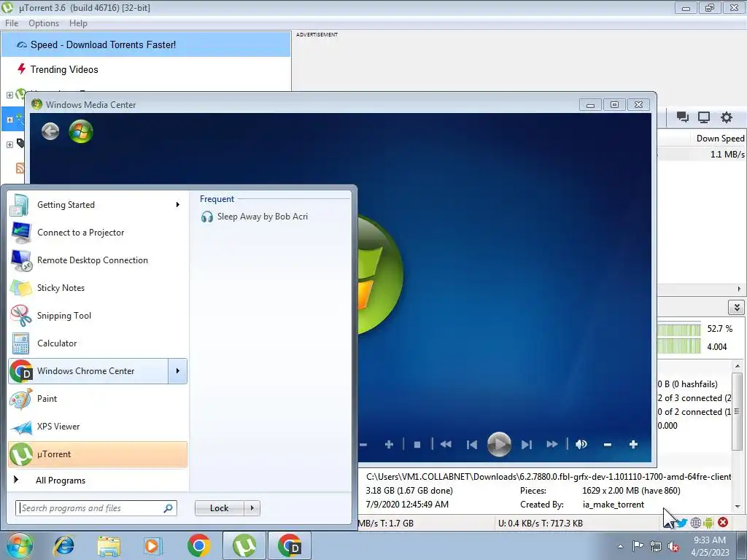Open Calculator from the Start menu
Viewport: 747px width, 560px height.
point(98,343)
